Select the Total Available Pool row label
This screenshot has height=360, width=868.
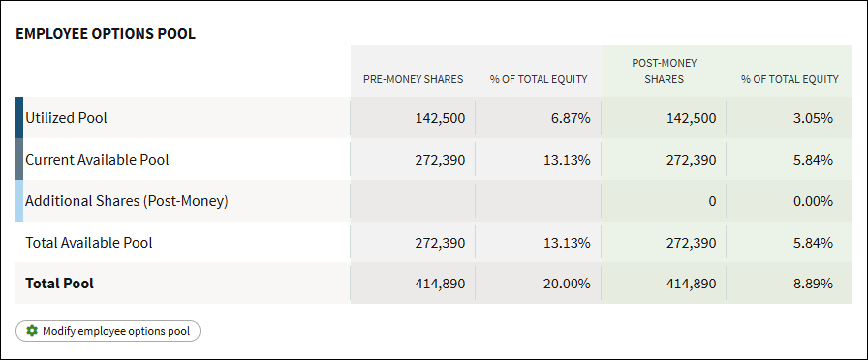tap(89, 242)
